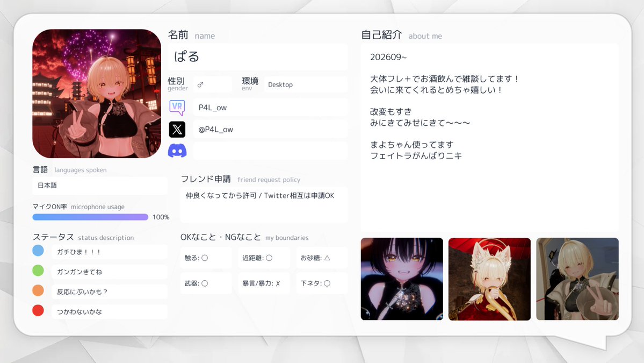Open the blonde peace-sign avatar thumbnail

577,279
